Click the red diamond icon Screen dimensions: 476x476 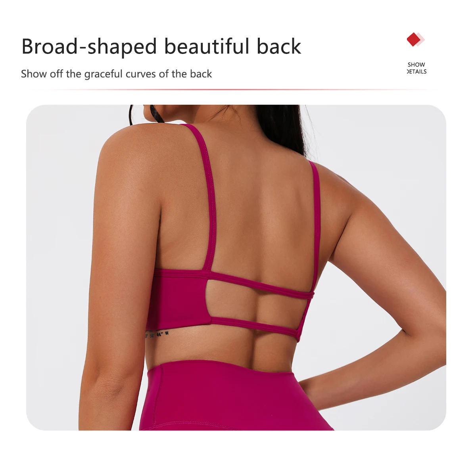click(414, 39)
